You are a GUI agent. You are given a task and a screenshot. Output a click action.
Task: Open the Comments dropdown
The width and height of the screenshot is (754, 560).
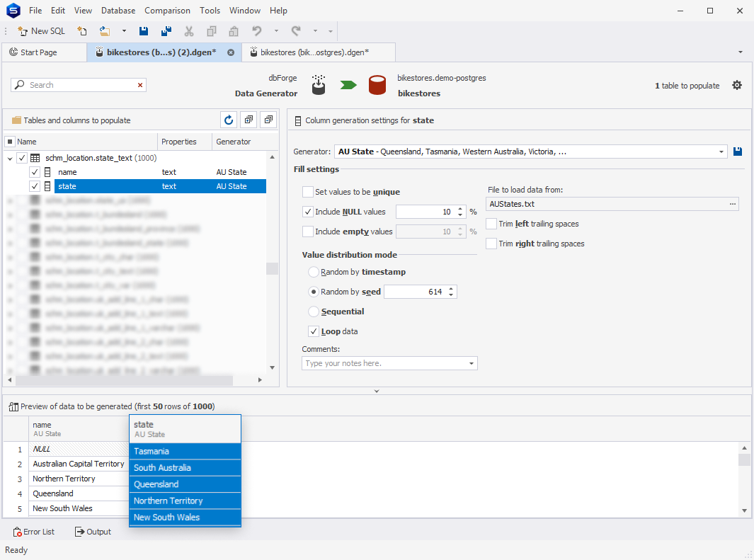(x=472, y=363)
